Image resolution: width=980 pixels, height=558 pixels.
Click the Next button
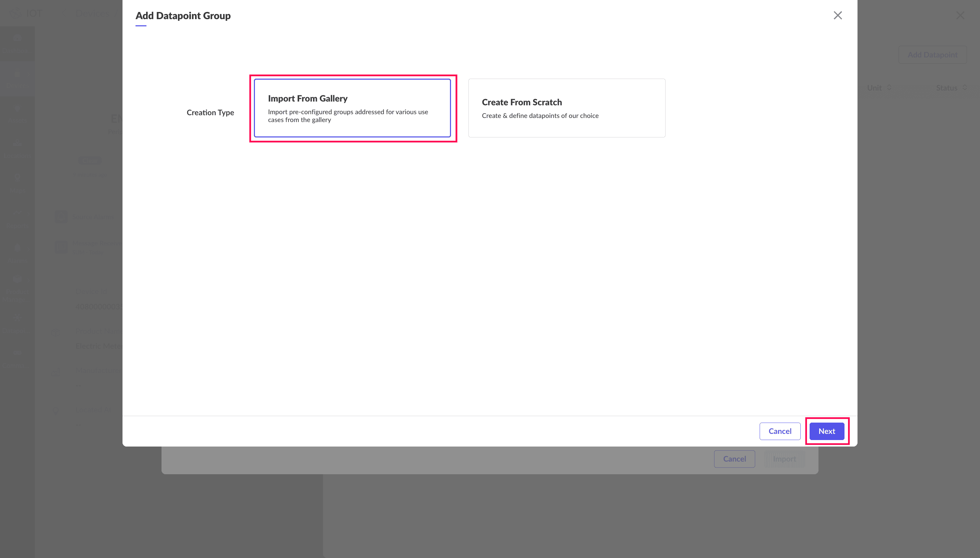(x=826, y=431)
